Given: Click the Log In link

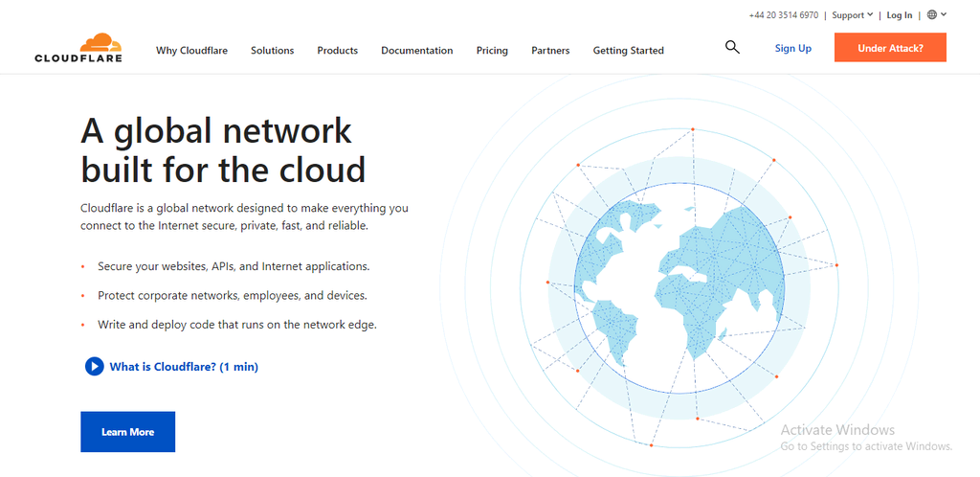Looking at the screenshot, I should (900, 15).
